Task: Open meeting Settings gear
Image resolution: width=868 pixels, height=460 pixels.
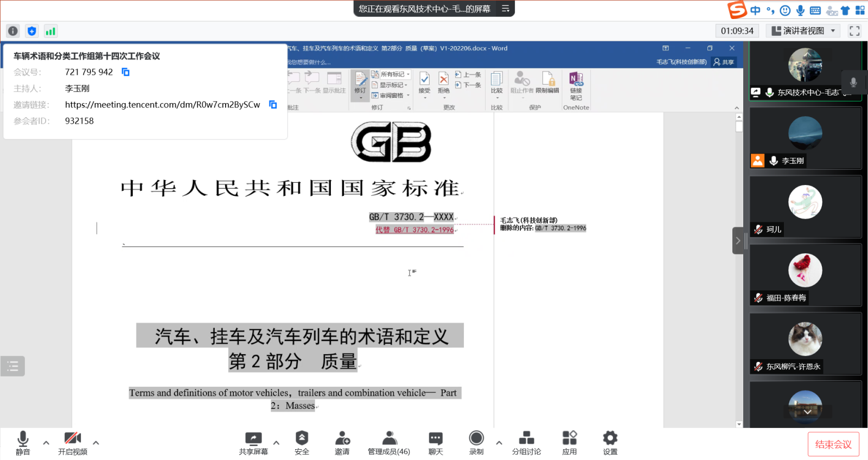Action: [x=610, y=438]
